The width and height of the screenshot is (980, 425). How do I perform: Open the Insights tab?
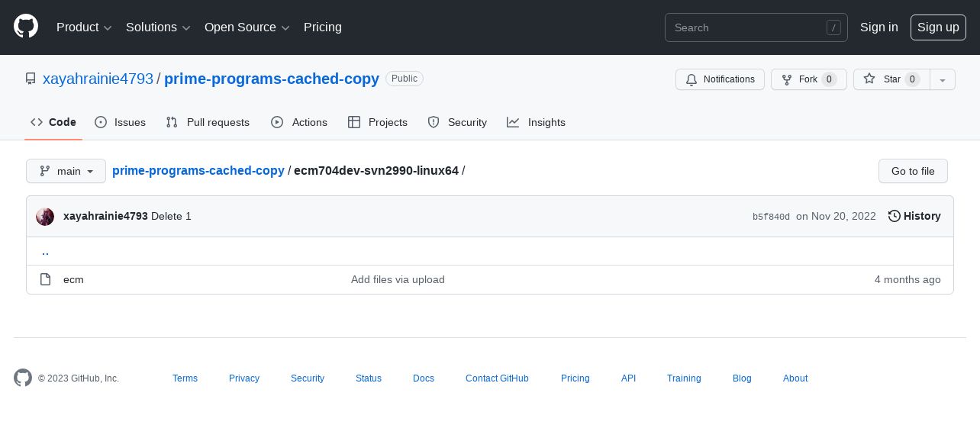pyautogui.click(x=537, y=122)
